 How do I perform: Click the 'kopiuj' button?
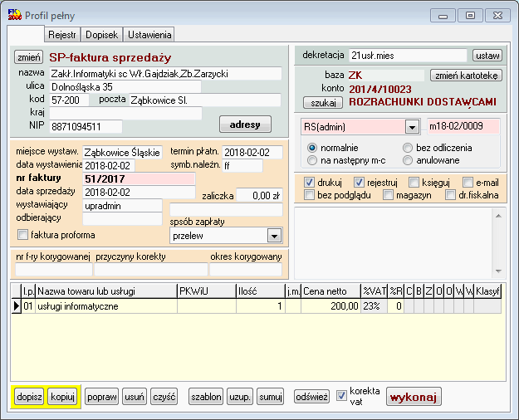point(62,397)
